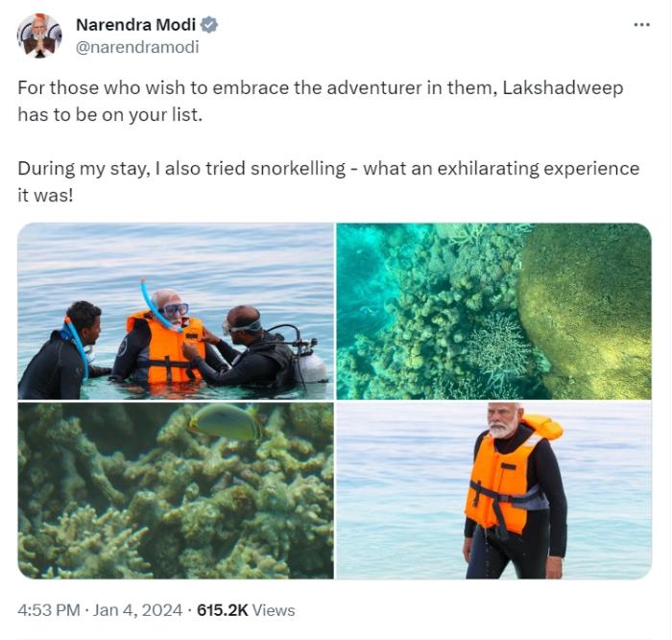
Task: Click the large round coral in the reef photo
Action: (586, 306)
